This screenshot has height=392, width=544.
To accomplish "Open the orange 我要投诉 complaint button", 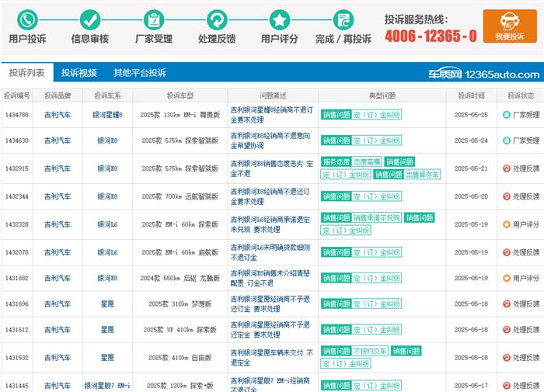I will (x=510, y=26).
